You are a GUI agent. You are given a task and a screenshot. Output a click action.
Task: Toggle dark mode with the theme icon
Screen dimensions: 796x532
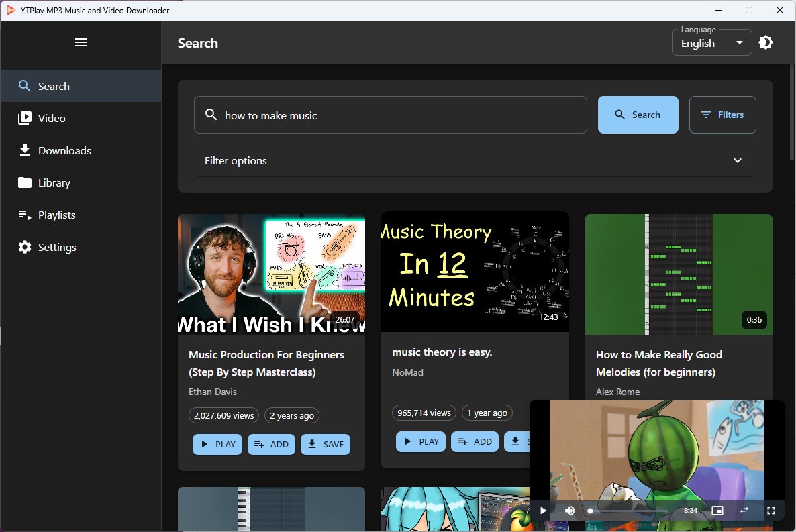pos(766,42)
